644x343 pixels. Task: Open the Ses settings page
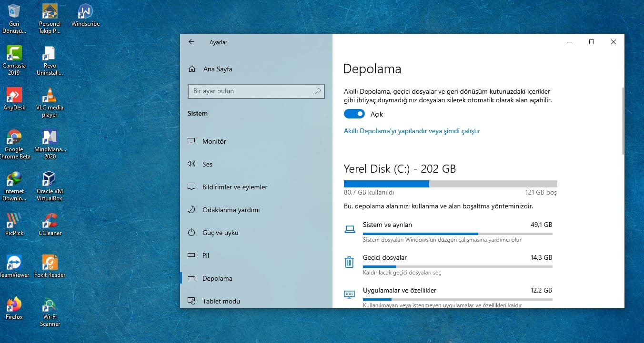256,164
